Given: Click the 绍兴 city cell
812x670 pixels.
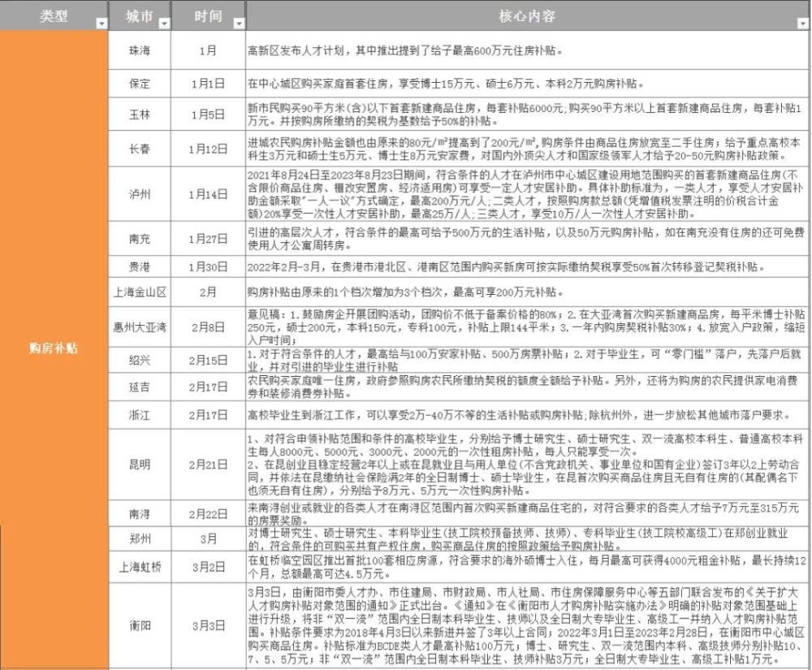Looking at the screenshot, I should click(140, 360).
